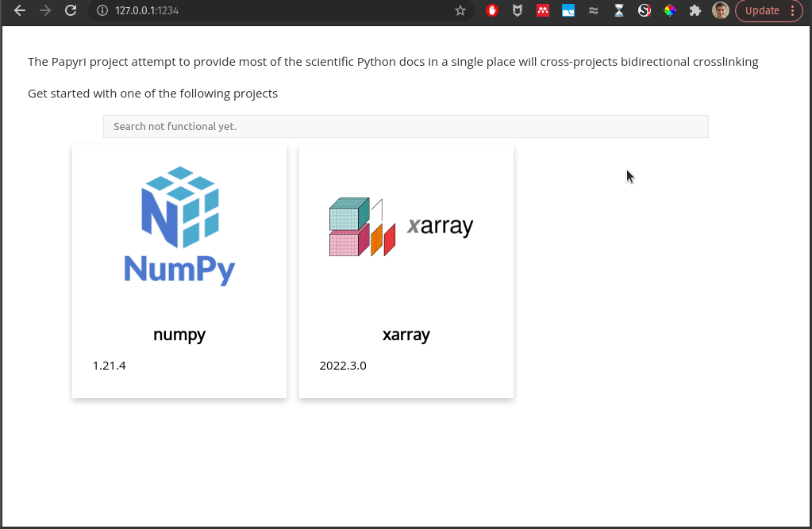Open the blue window-shaped extension icon
The height and width of the screenshot is (529, 812).
click(x=568, y=10)
